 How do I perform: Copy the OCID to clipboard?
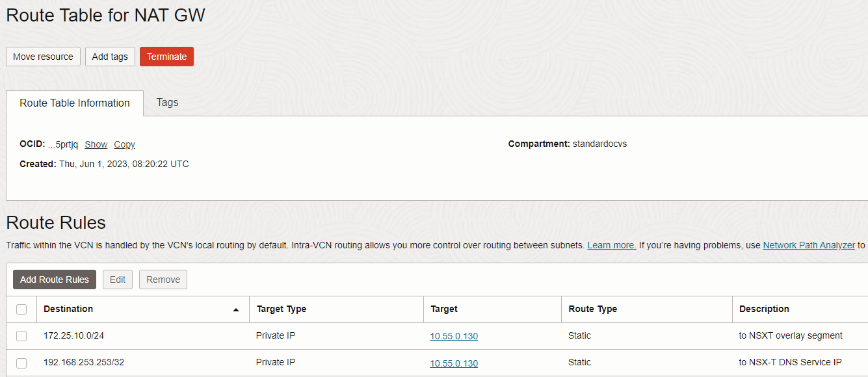[124, 144]
